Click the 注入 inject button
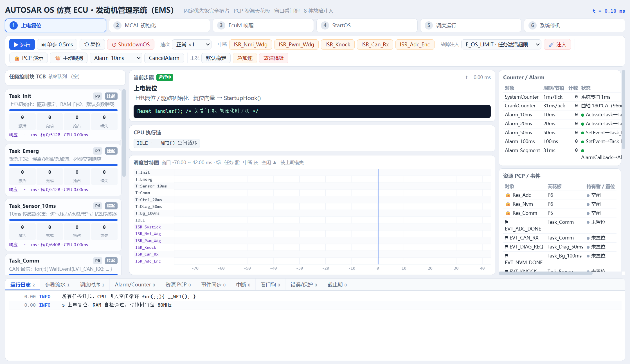 557,44
